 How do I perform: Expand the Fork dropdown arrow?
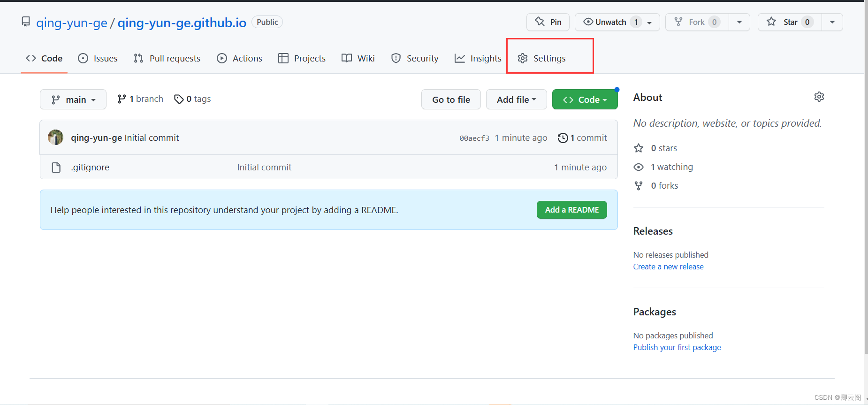click(x=739, y=22)
